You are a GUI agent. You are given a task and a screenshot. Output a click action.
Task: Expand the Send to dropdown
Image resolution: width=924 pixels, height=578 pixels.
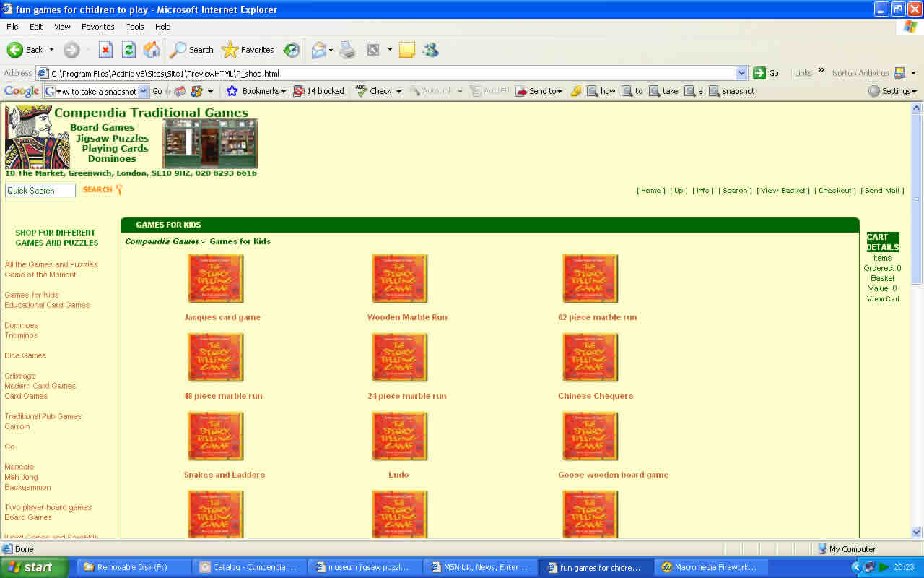(539, 91)
